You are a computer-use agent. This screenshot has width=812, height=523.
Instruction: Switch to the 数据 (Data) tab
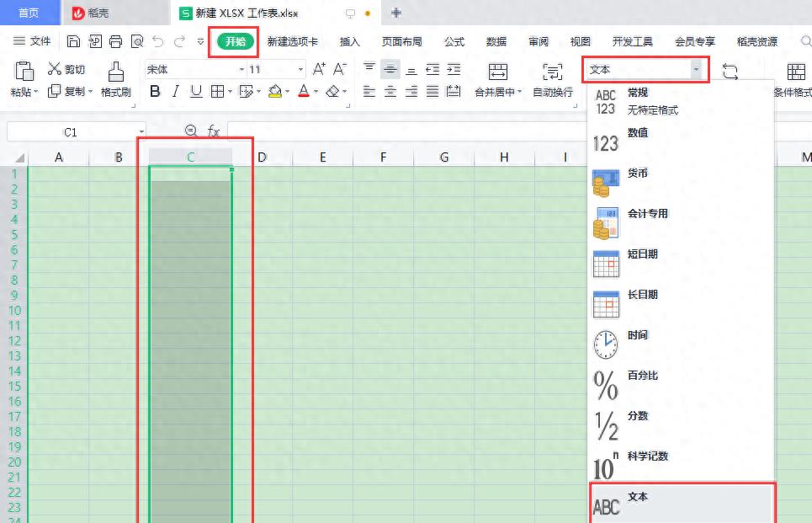click(496, 41)
